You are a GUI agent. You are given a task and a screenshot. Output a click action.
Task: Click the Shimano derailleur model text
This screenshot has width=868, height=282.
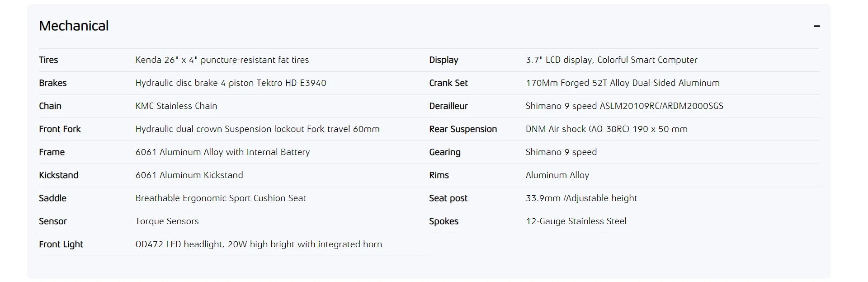624,106
